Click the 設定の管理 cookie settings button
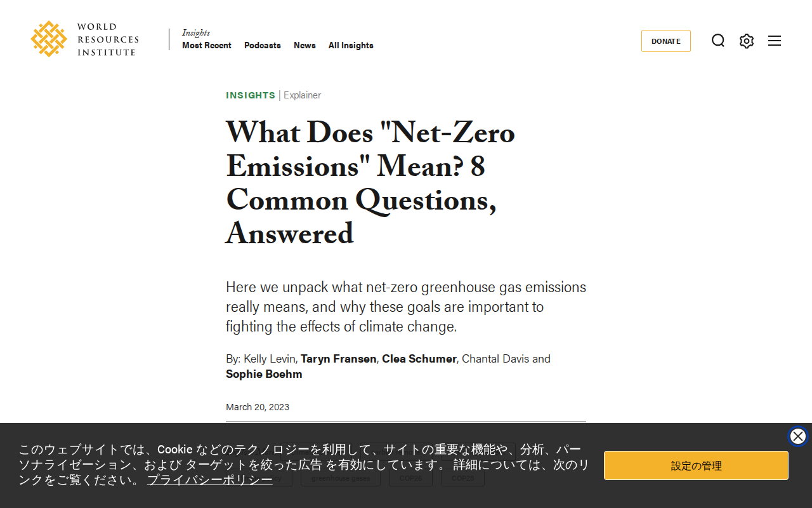This screenshot has width=812, height=508. coord(696,465)
